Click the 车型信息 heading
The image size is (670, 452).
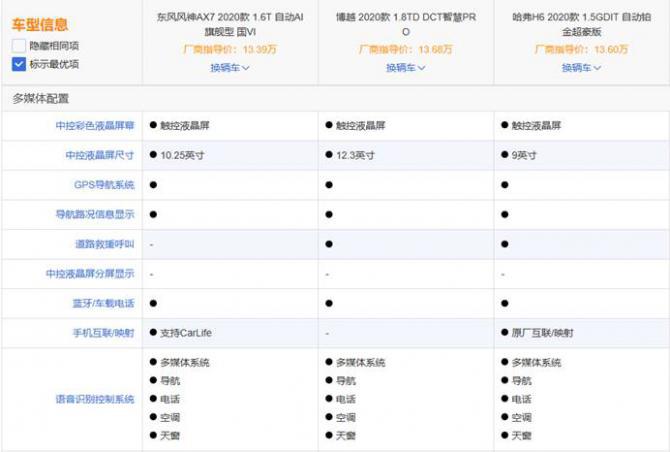[40, 24]
